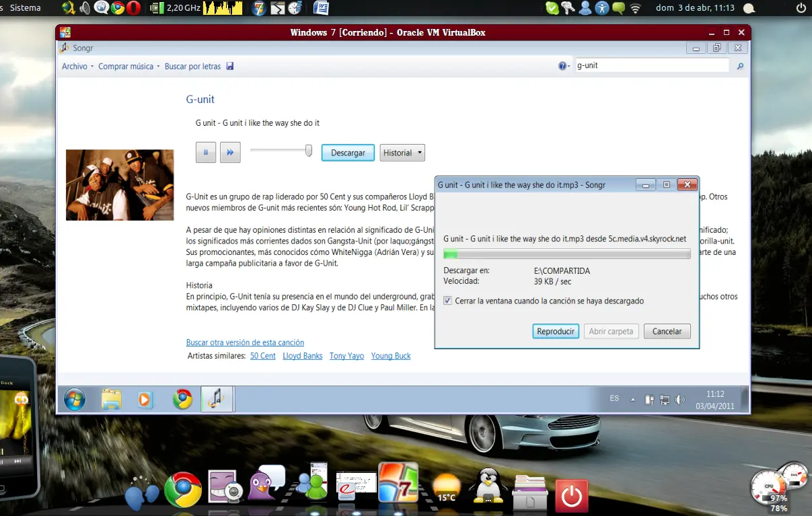Open the volume speaker tray icon
The height and width of the screenshot is (516, 812).
(680, 400)
